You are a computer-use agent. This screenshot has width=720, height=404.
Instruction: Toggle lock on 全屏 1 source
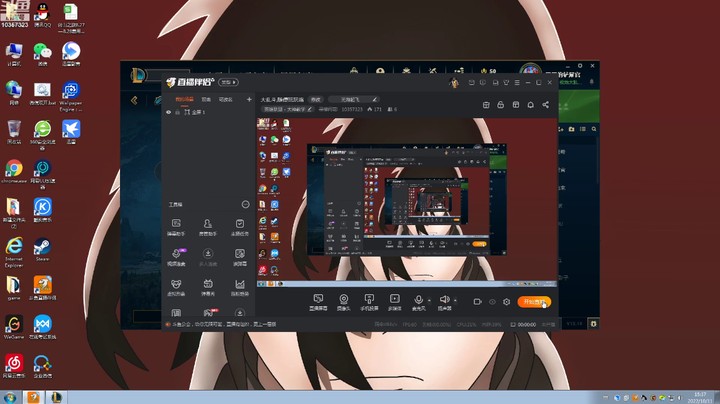(178, 112)
